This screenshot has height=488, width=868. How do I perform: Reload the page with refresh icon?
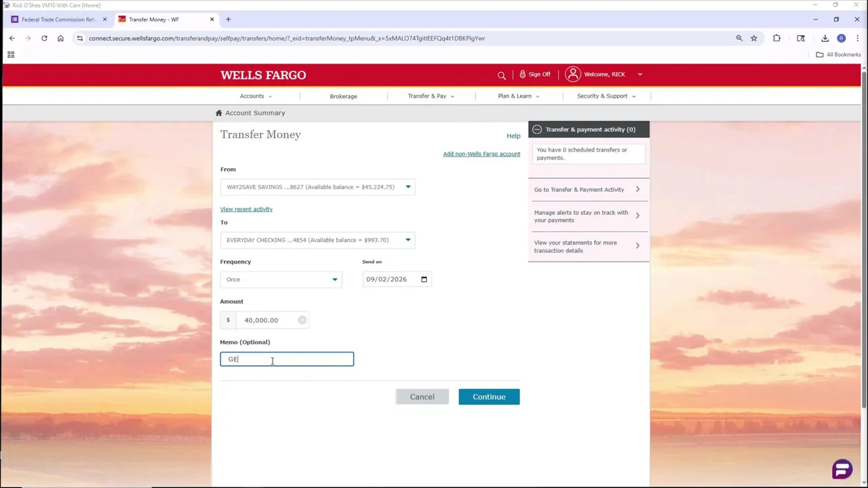point(44,38)
